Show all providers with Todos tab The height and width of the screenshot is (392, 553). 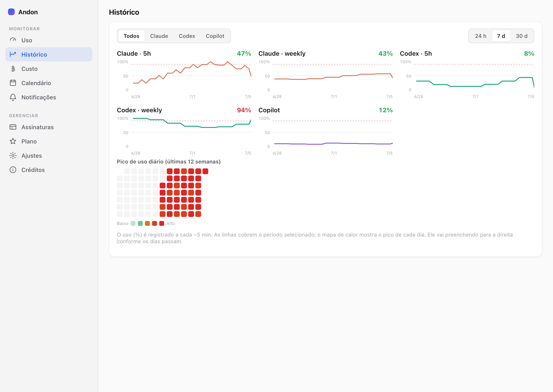(131, 36)
